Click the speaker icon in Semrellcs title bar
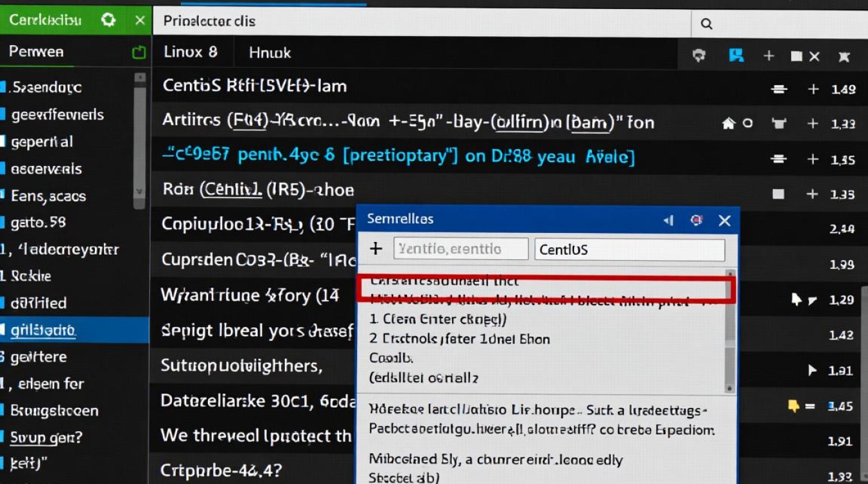The image size is (868, 484). pyautogui.click(x=668, y=221)
